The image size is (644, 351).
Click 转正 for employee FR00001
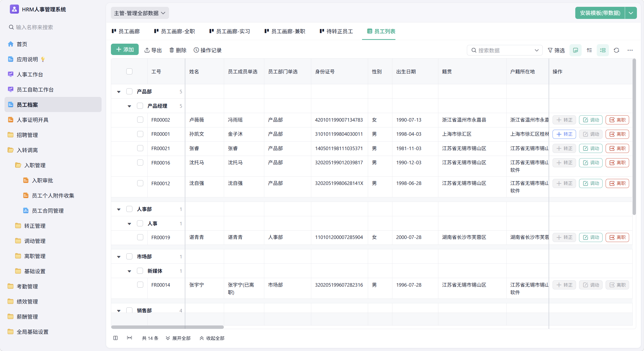(x=564, y=134)
